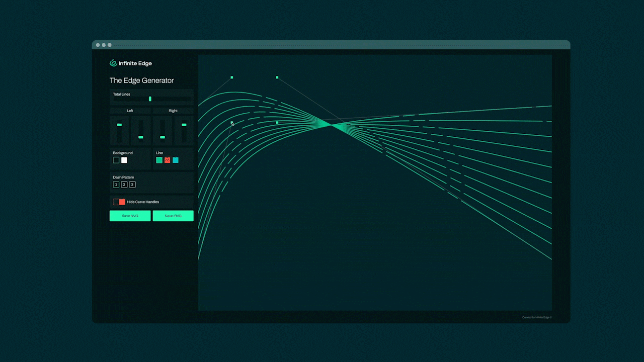Image resolution: width=644 pixels, height=362 pixels.
Task: Select the teal Line color swatch
Action: click(x=175, y=160)
